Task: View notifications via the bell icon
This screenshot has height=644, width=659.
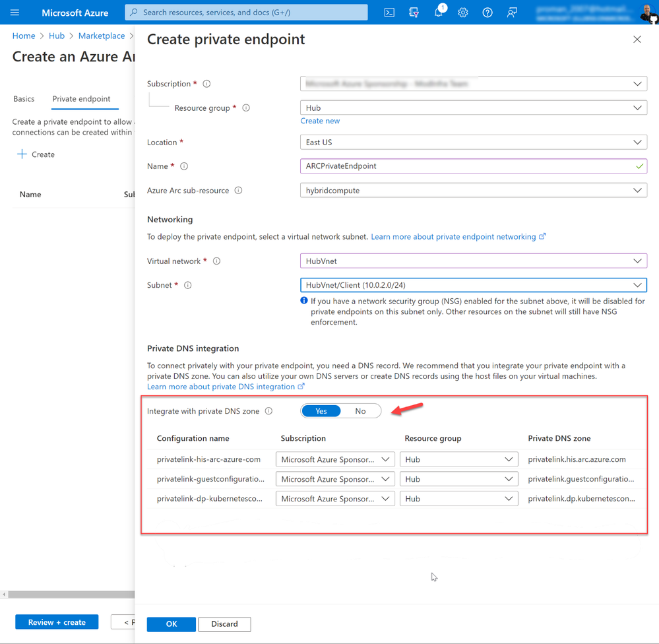Action: click(x=439, y=13)
